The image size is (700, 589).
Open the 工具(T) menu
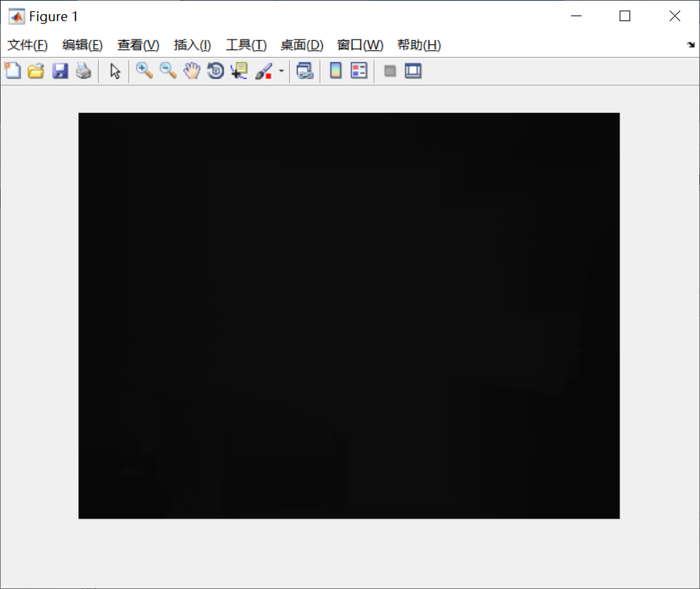point(246,45)
